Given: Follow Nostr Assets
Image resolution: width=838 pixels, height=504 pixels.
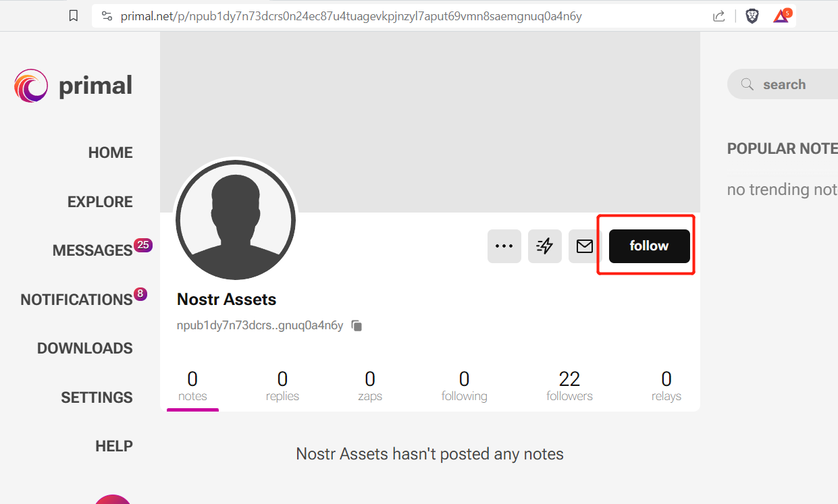Looking at the screenshot, I should 650,246.
